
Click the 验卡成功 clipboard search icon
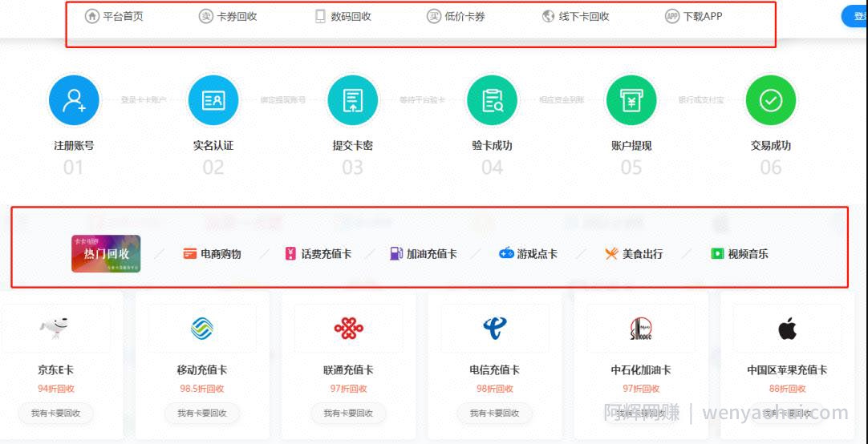click(492, 100)
